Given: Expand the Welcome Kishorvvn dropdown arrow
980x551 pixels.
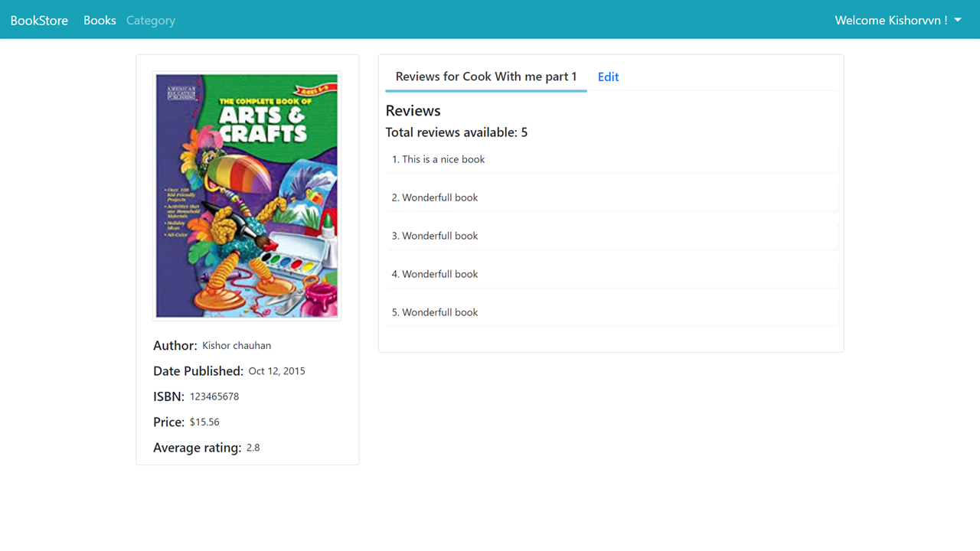Looking at the screenshot, I should point(958,21).
